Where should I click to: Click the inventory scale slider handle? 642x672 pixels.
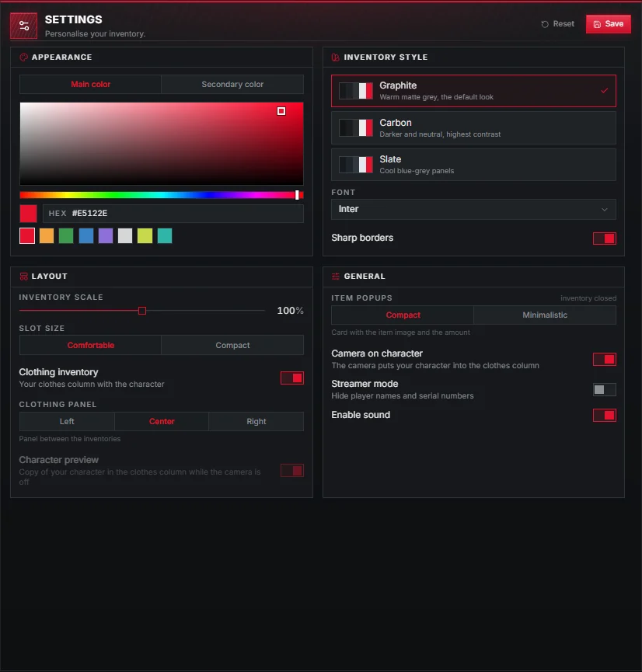142,311
